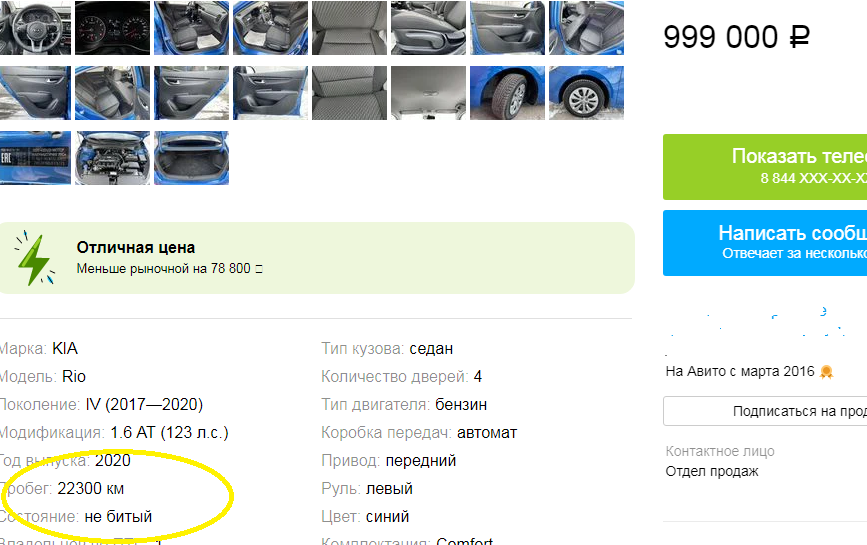Click the seller name link
The height and width of the screenshot is (545, 867).
[x=756, y=323]
